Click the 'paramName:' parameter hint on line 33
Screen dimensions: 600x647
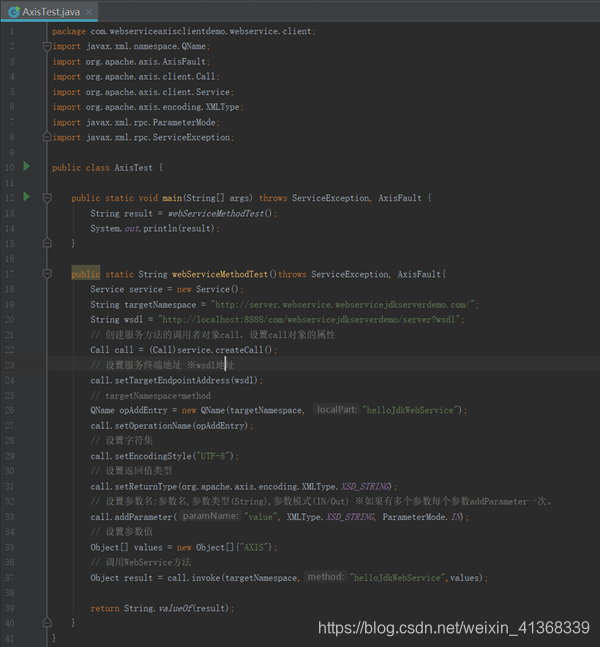click(x=210, y=516)
